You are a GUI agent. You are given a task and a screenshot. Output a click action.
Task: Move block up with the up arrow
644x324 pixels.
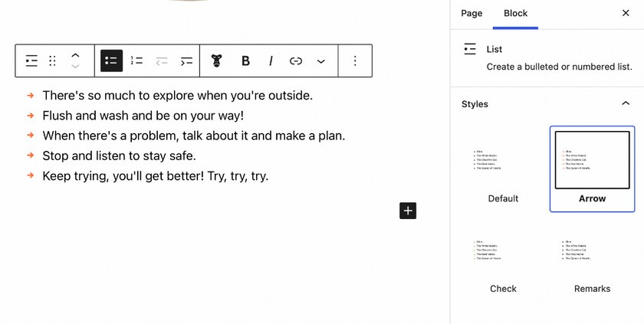pyautogui.click(x=75, y=55)
